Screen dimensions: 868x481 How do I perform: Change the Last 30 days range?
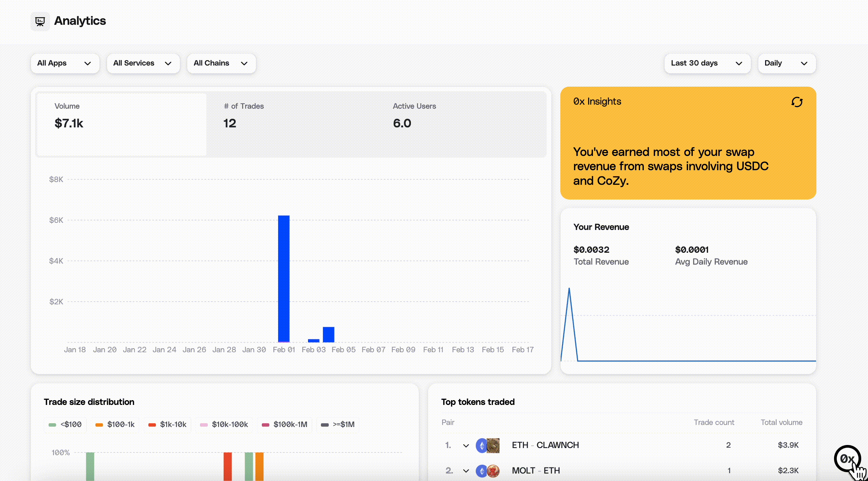click(707, 64)
